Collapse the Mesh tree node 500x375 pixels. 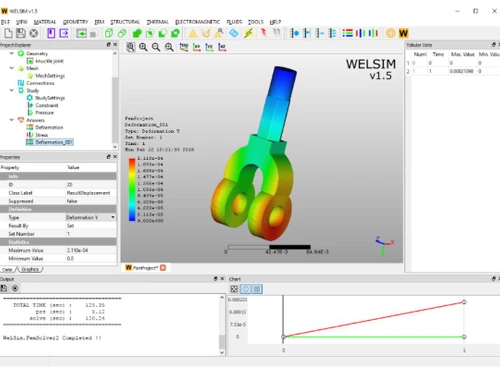tap(12, 68)
